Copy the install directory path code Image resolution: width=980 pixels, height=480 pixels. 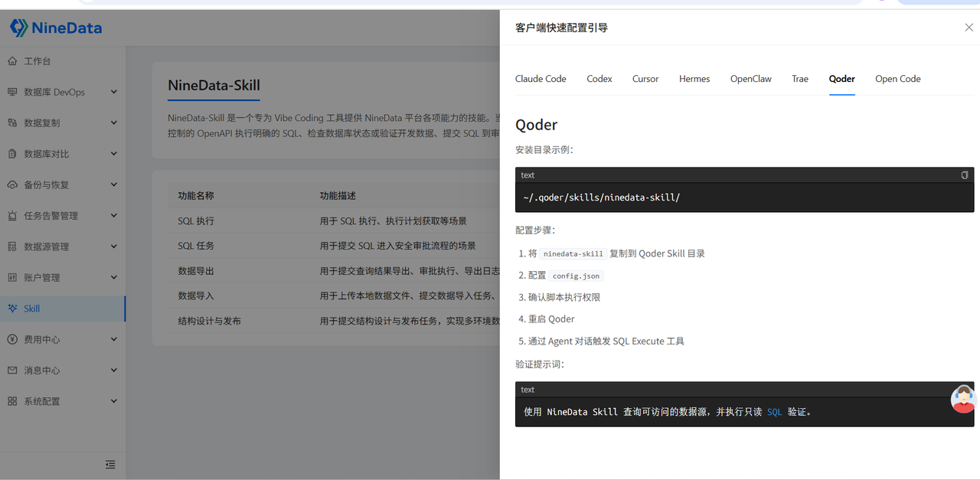click(x=965, y=175)
